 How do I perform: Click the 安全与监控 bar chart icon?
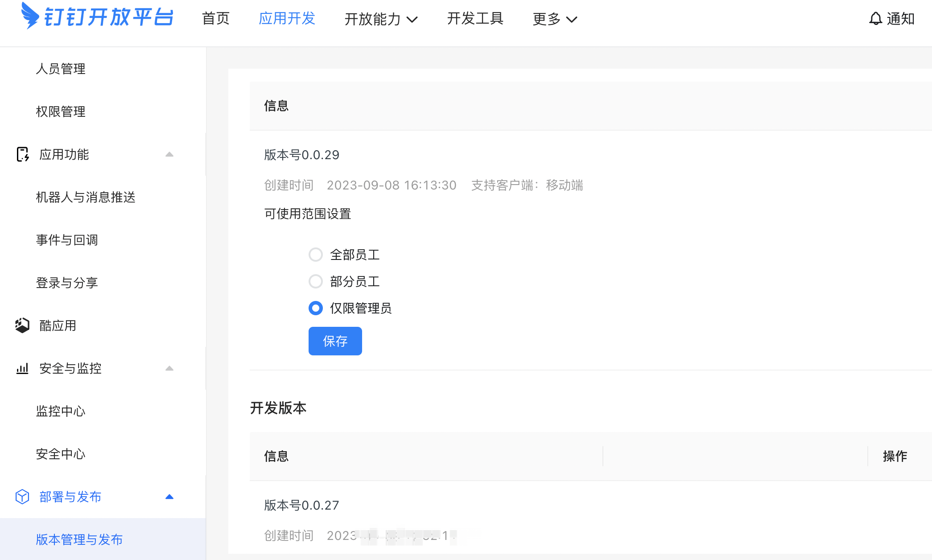pyautogui.click(x=22, y=368)
